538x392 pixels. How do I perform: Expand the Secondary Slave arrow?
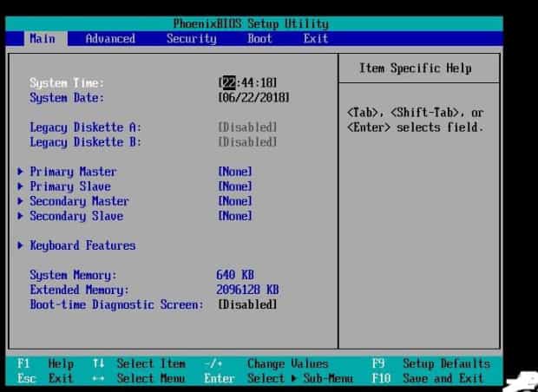click(20, 216)
